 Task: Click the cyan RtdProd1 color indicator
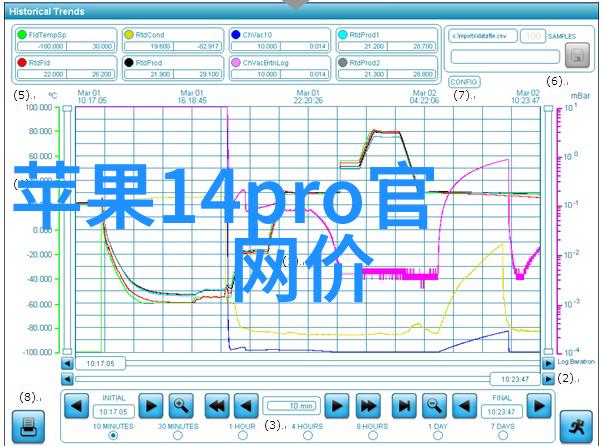pos(342,35)
